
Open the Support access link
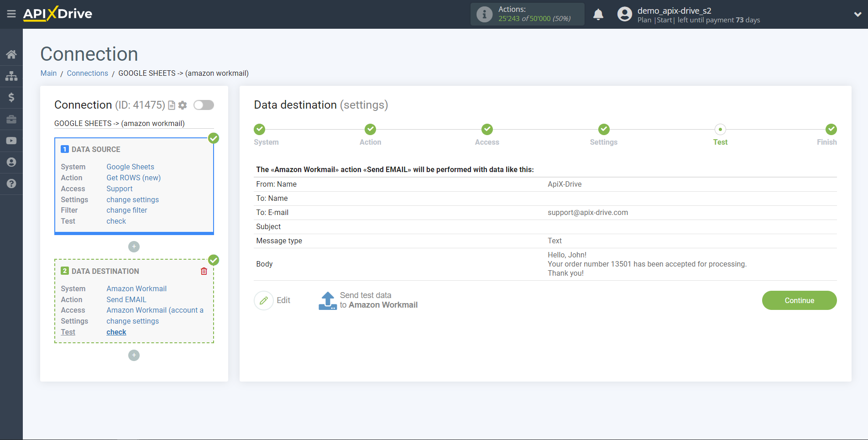coord(120,189)
